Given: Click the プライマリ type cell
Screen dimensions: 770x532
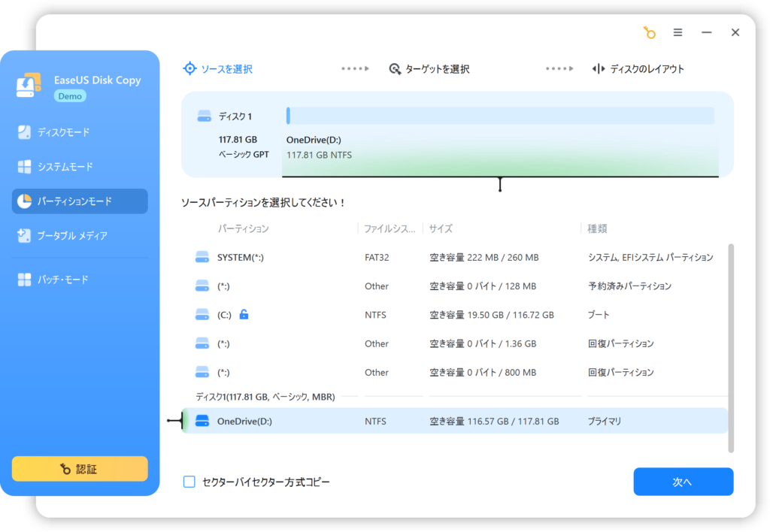Looking at the screenshot, I should pyautogui.click(x=605, y=421).
